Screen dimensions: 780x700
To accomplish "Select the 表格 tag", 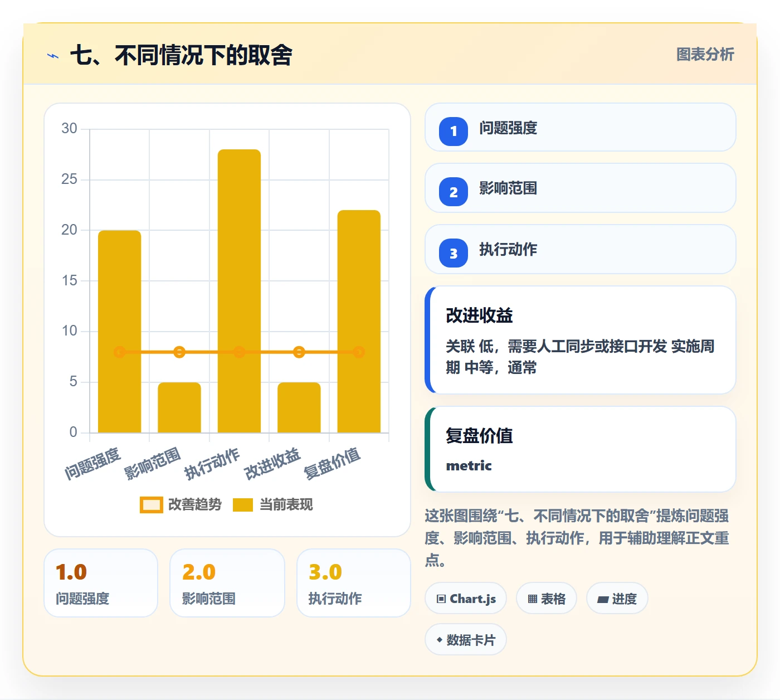I will coord(547,599).
